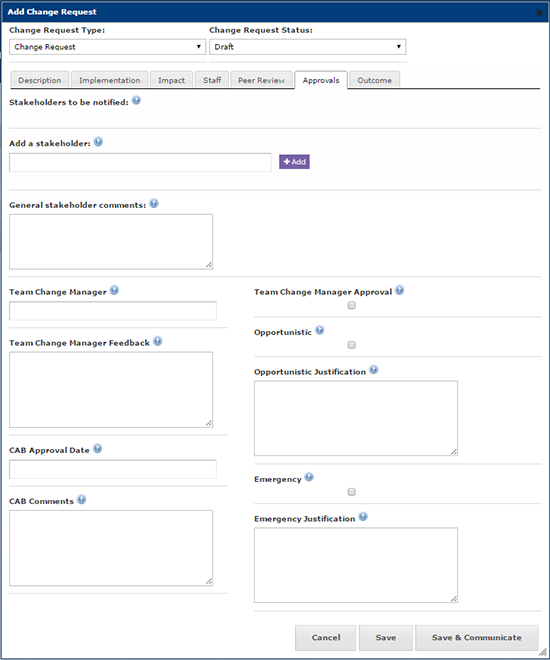Click help icon beside Team Change Manager Approval

400,290
